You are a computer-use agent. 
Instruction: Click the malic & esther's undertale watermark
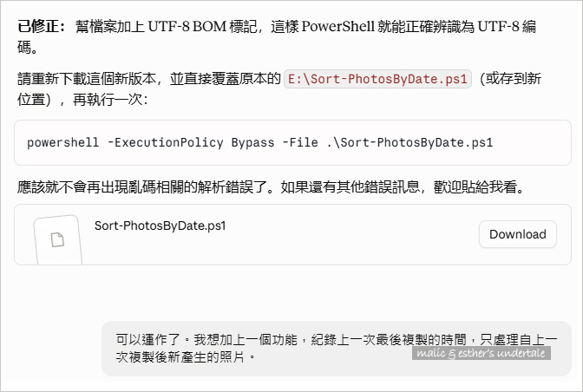481,353
